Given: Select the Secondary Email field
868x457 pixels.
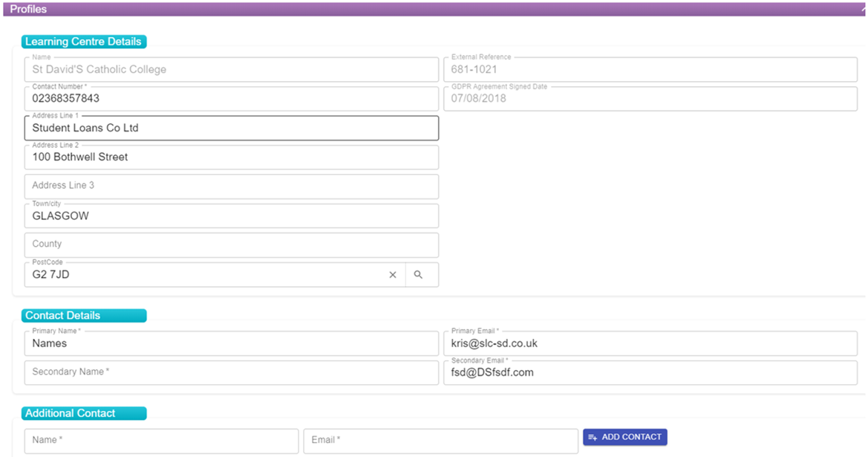Looking at the screenshot, I should click(650, 372).
